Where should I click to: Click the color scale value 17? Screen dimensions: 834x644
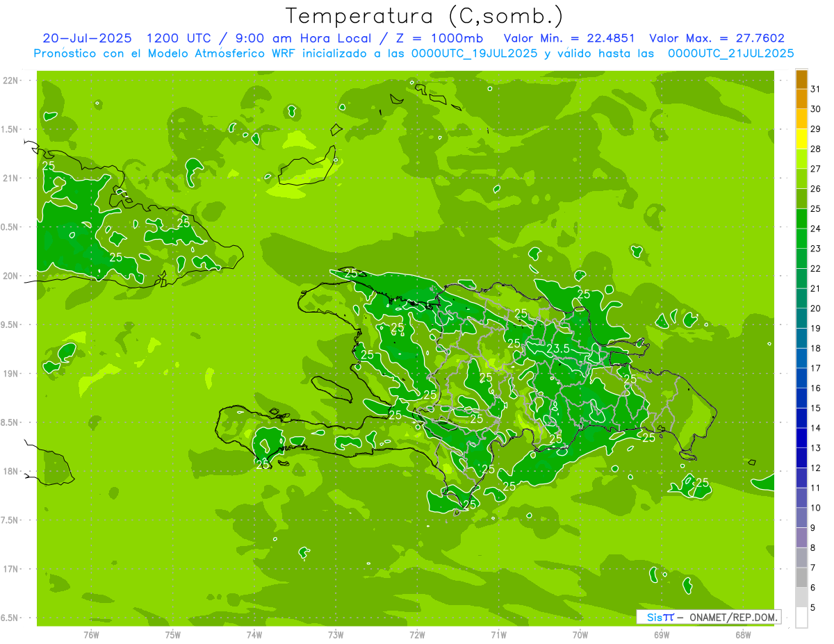[815, 368]
